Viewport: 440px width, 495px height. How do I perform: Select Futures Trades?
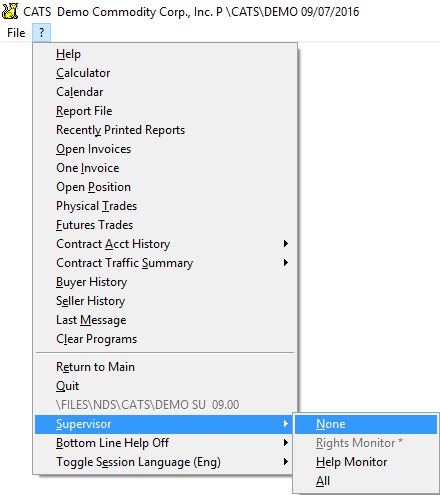click(x=166, y=225)
